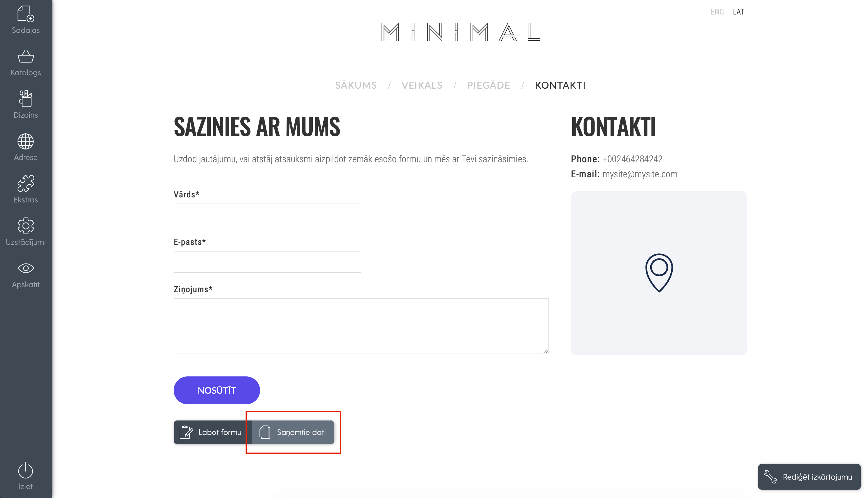Switch site language to LAT

click(738, 12)
